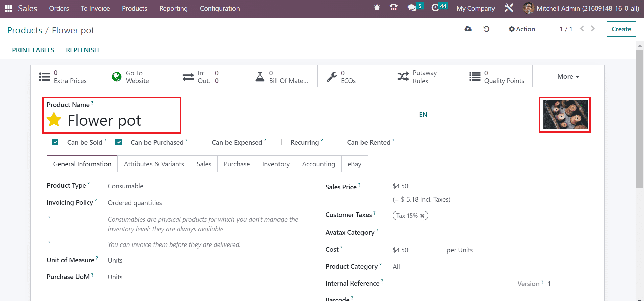644x301 pixels.
Task: Open the apps grid menu icon
Action: pos(8,8)
